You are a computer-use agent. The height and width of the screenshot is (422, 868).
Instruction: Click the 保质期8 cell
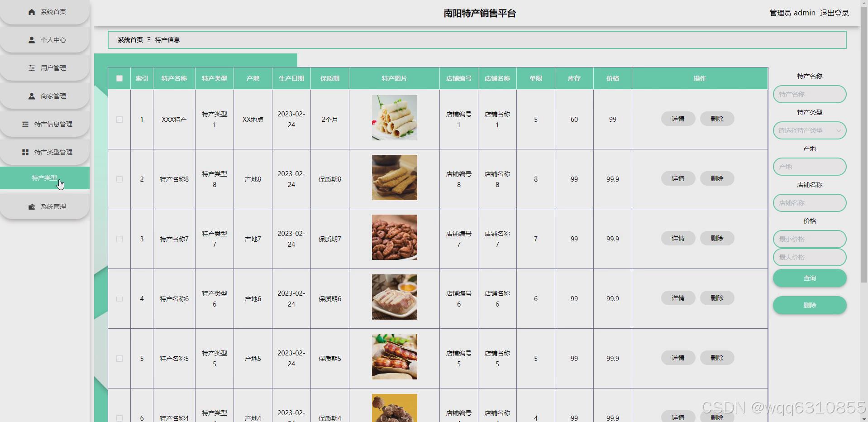(x=330, y=179)
